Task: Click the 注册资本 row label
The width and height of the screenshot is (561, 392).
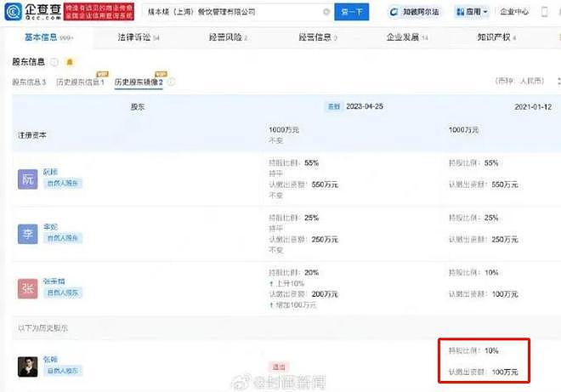Action: [32, 135]
